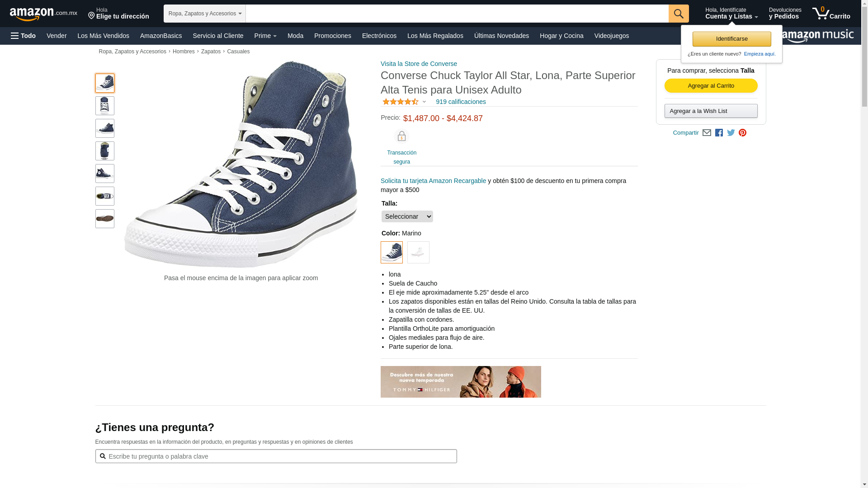
Task: Open Cuenta y Listas menu
Action: click(731, 13)
